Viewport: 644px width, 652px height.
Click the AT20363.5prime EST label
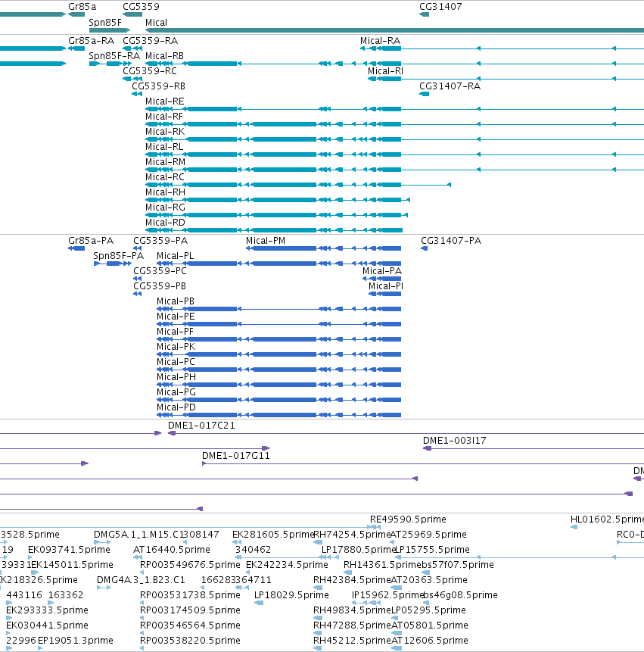pyautogui.click(x=429, y=579)
